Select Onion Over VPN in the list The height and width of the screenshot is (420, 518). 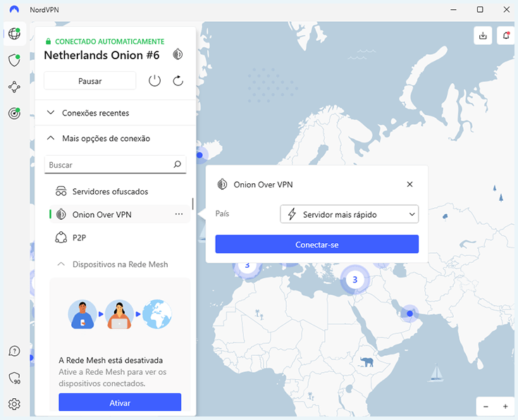point(120,214)
